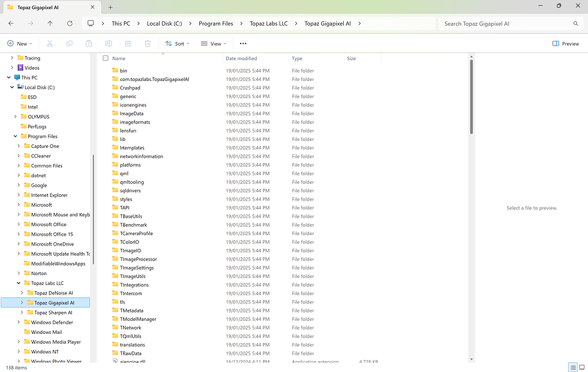Viewport: 588px width, 372px height.
Task: Click the file list scroll down arrow
Action: click(471, 360)
